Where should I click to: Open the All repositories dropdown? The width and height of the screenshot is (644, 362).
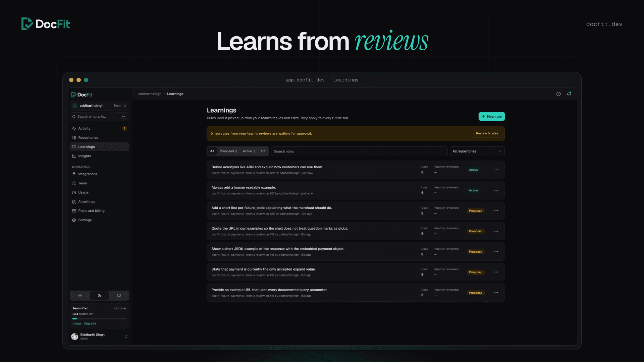tap(477, 152)
